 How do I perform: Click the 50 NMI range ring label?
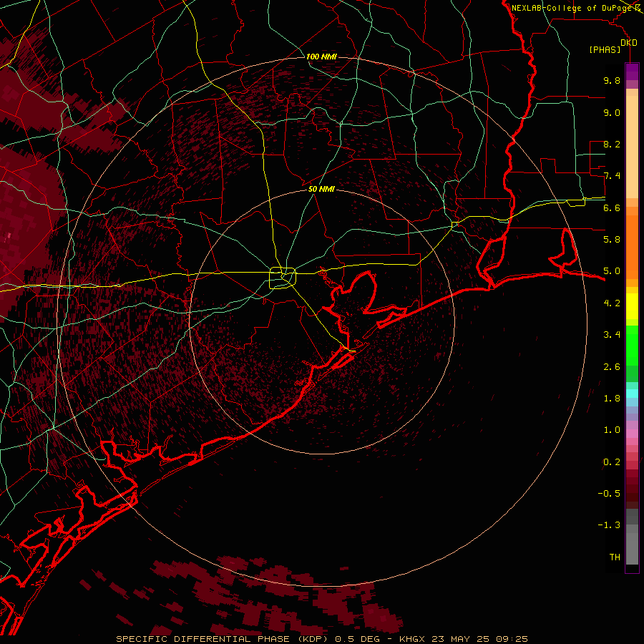click(x=321, y=189)
